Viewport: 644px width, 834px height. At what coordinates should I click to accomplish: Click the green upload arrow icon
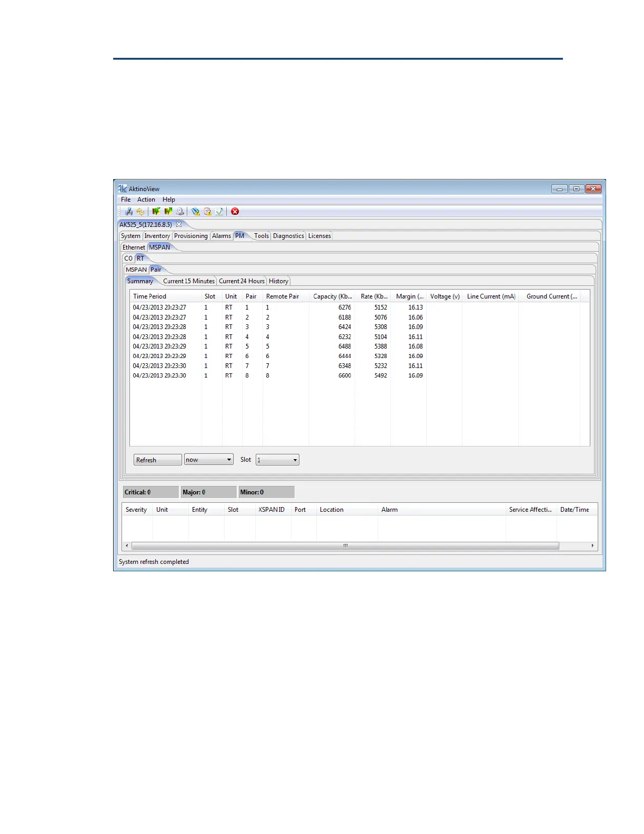pos(168,211)
